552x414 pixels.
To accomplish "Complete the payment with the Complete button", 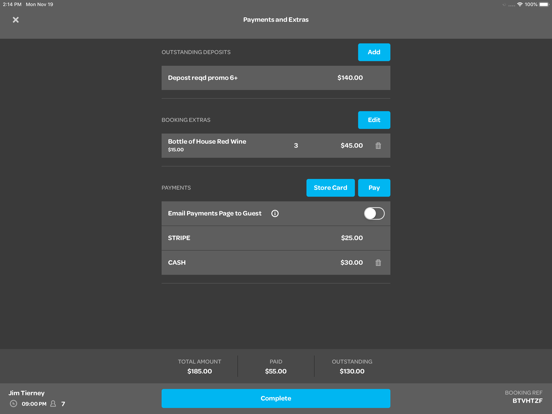I will pos(276,398).
